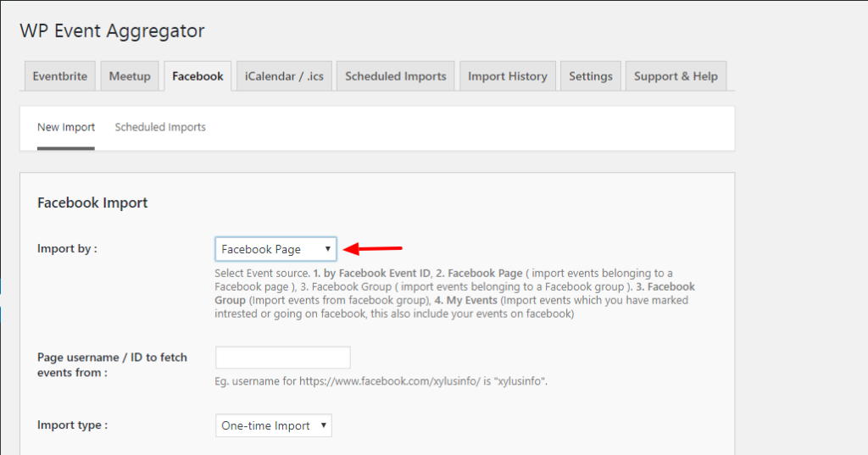This screenshot has height=455, width=868.
Task: Expand the Facebook Page import-by dropdown
Action: (x=275, y=249)
